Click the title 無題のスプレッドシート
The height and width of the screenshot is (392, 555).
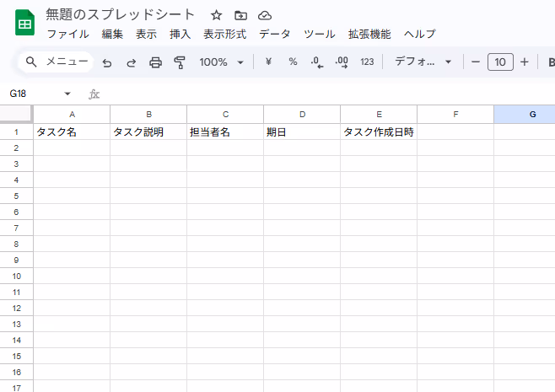(x=121, y=15)
